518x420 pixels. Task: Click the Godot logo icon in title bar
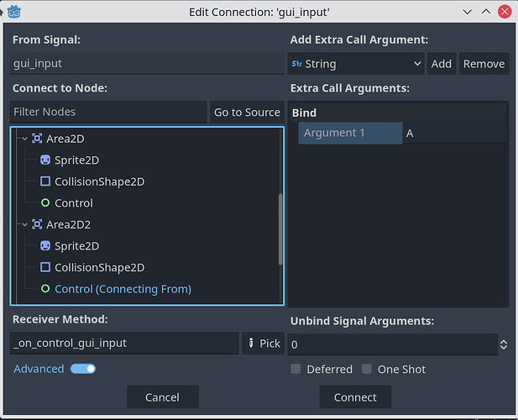13,12
